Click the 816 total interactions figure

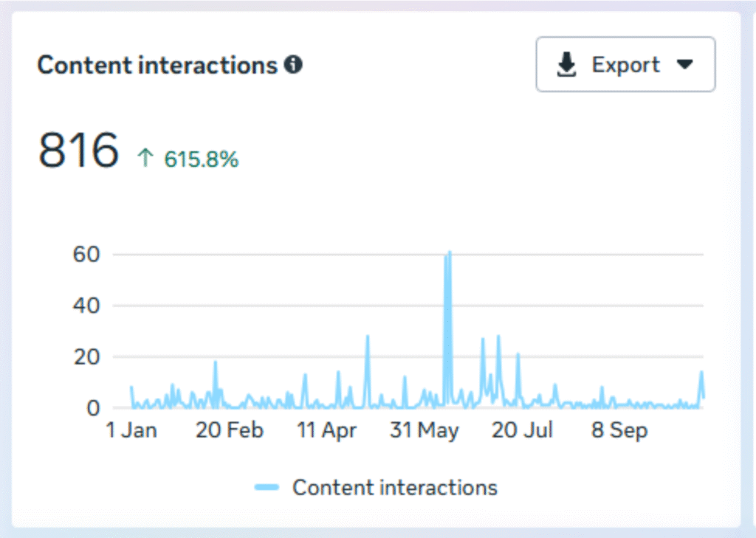78,150
